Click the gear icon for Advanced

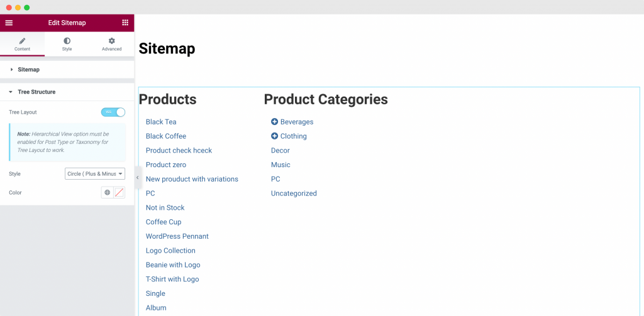pos(112,41)
